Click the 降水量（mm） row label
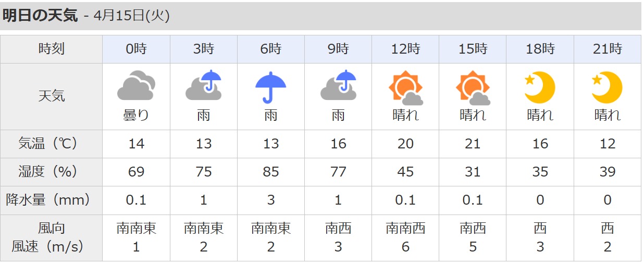This screenshot has height=264, width=644. coord(52,200)
